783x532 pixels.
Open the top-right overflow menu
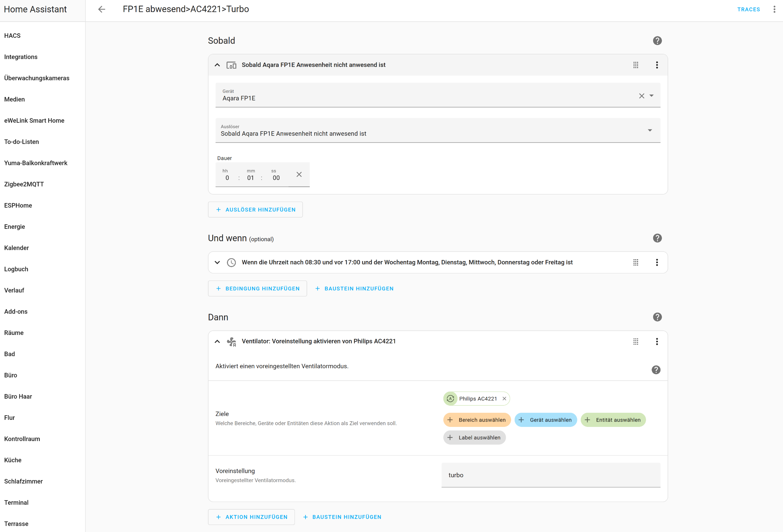tap(774, 9)
